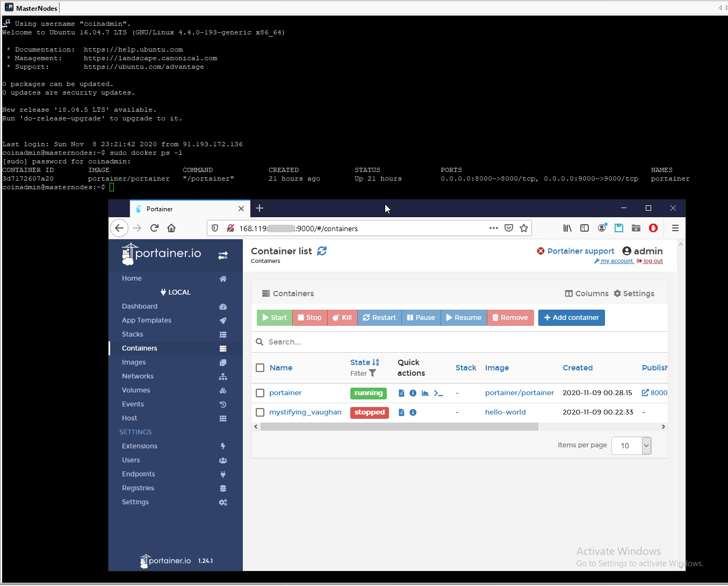
Task: Open Registries in the sidebar
Action: coord(176,488)
